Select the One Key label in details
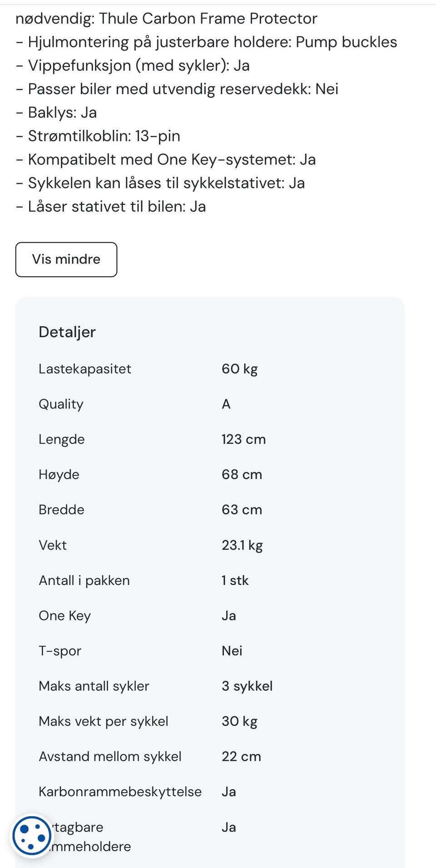 pos(65,616)
